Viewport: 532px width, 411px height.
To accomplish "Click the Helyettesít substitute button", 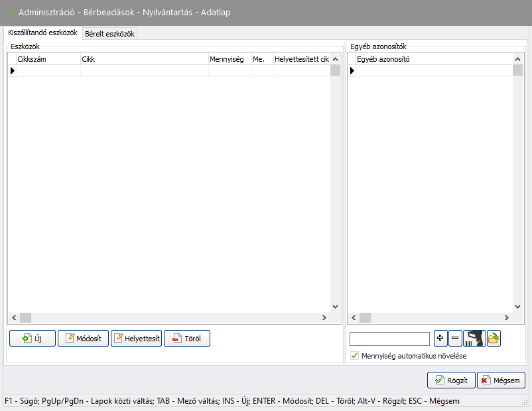I will pos(137,339).
